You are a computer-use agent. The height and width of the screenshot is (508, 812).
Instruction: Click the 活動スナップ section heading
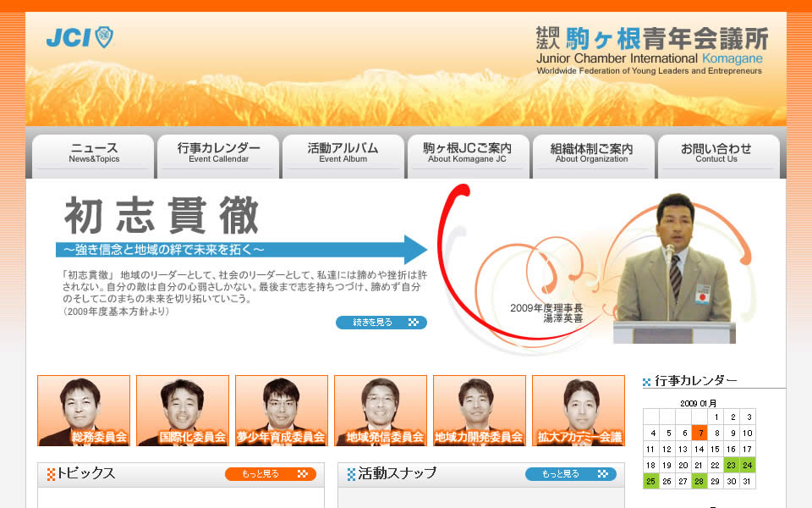point(398,473)
